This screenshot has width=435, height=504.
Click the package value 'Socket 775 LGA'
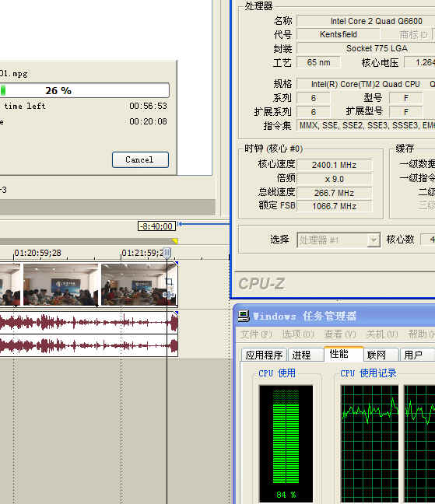point(366,48)
